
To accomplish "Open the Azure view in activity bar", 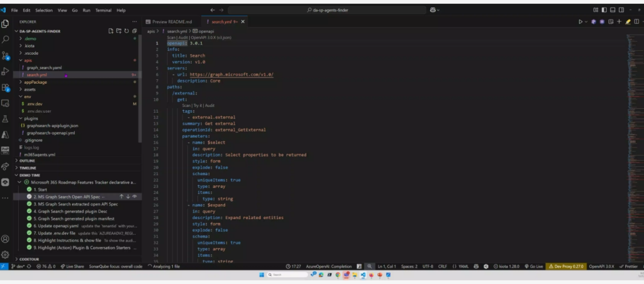I will 5,135.
